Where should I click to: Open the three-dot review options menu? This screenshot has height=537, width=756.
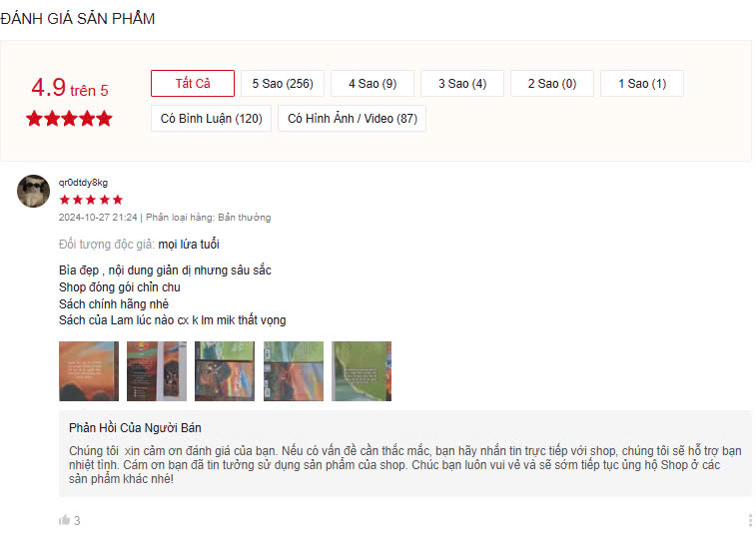pyautogui.click(x=750, y=520)
